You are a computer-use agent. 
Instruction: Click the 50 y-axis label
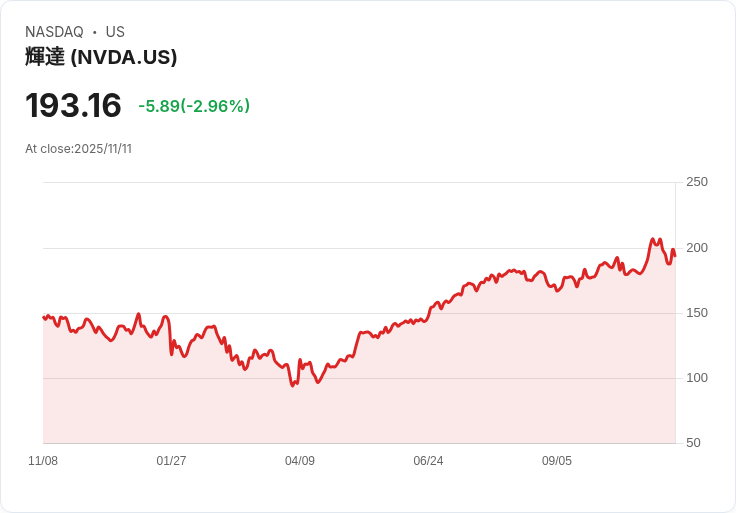[x=693, y=442]
